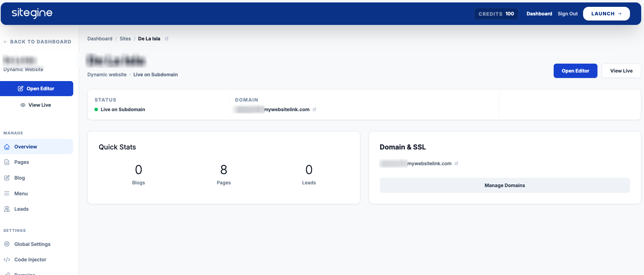Viewport: 644px width, 275px height.
Task: Open the Leads section
Action: point(37,209)
